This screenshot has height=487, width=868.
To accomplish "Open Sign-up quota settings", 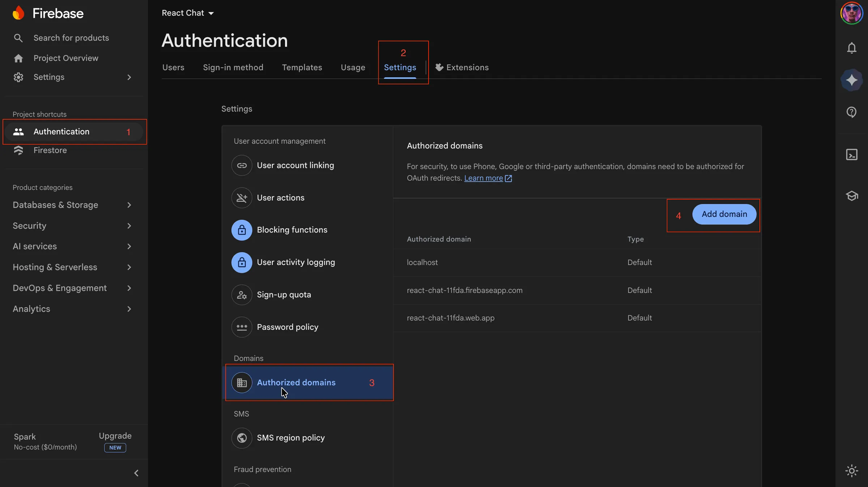I will pos(307,295).
